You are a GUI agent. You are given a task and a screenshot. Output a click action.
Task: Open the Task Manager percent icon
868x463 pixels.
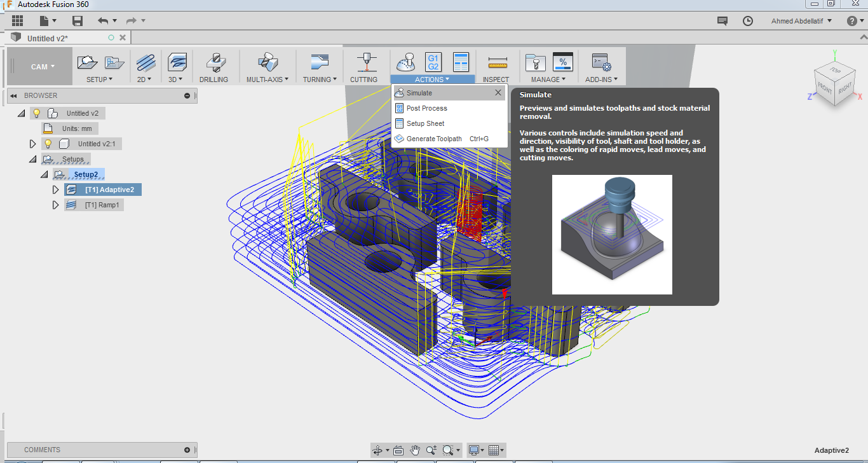[563, 62]
